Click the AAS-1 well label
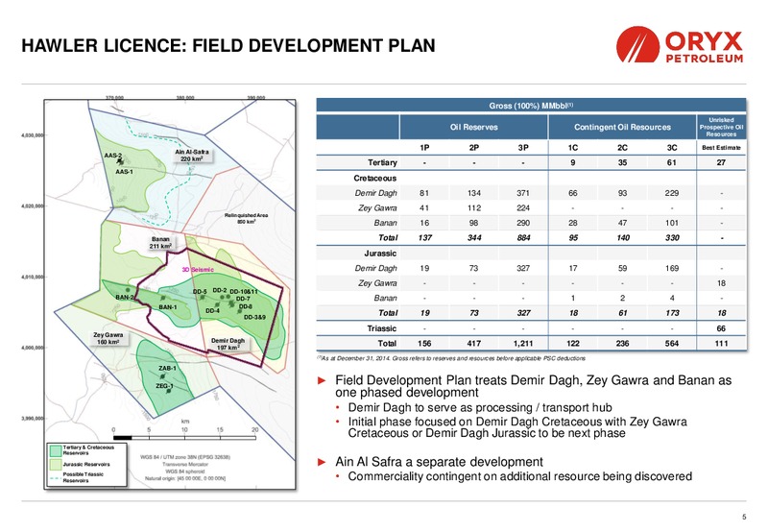Image resolution: width=768 pixels, height=532 pixels. point(124,172)
